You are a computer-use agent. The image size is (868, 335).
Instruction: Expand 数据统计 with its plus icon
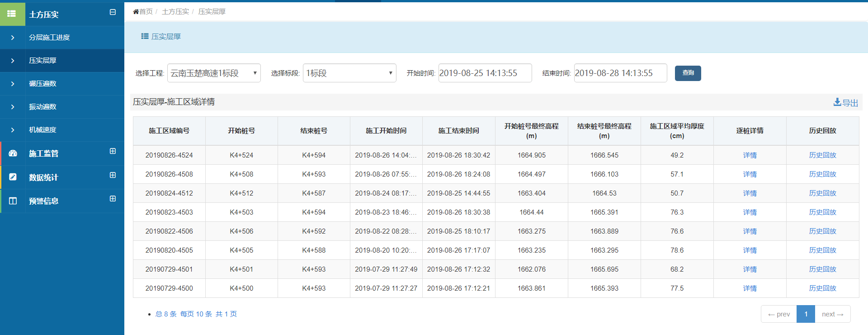113,175
